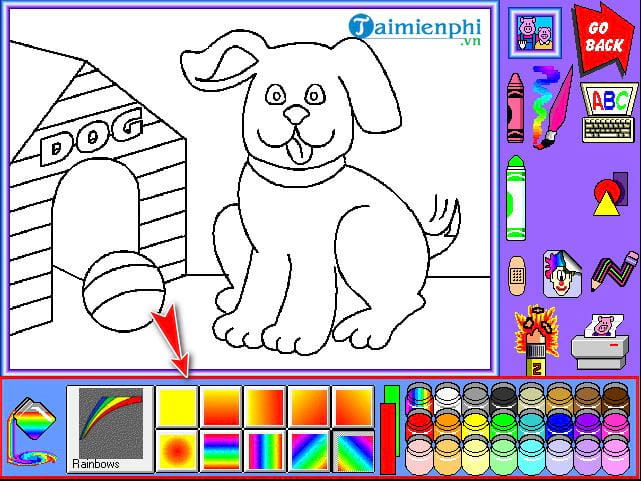Image resolution: width=641 pixels, height=481 pixels.
Task: Select the red crayon tool
Action: (514, 109)
